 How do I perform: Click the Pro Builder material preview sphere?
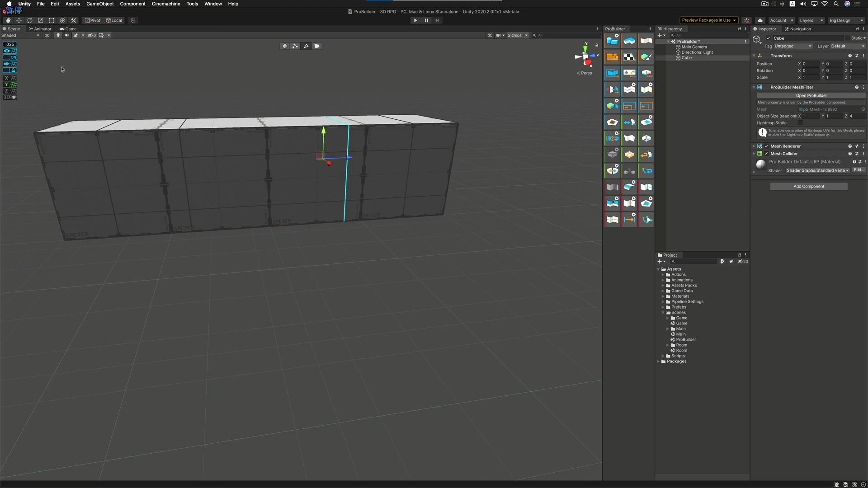pos(760,164)
